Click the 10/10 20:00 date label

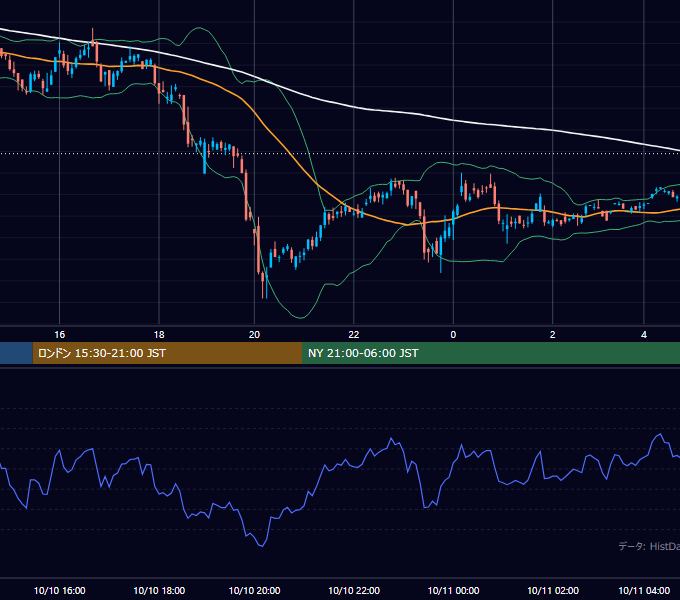pyautogui.click(x=254, y=590)
